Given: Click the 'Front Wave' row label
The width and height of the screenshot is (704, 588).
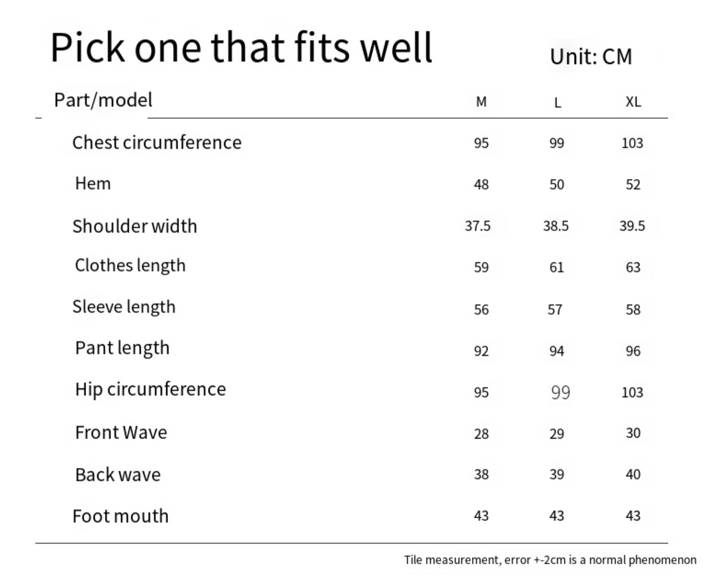Looking at the screenshot, I should pyautogui.click(x=121, y=432).
